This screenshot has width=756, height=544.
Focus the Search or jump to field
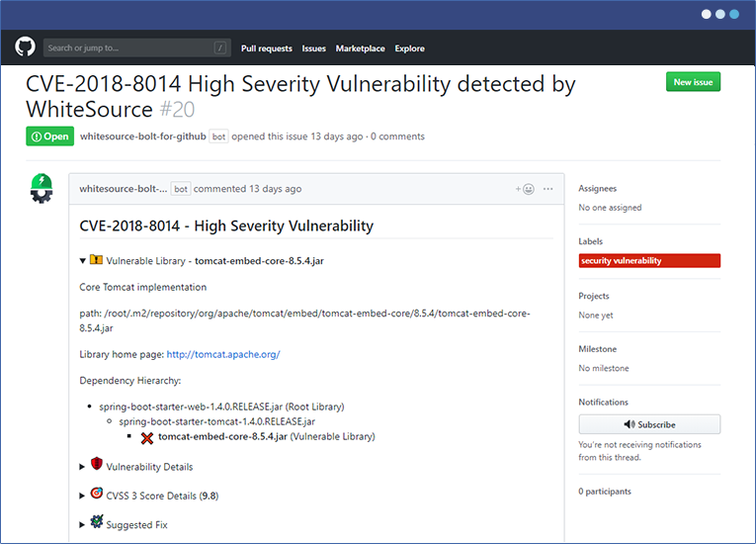click(128, 47)
